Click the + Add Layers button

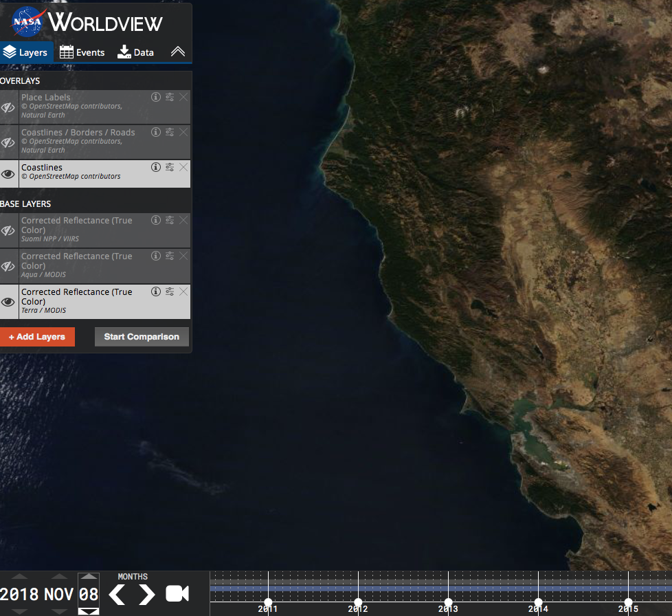pyautogui.click(x=37, y=337)
